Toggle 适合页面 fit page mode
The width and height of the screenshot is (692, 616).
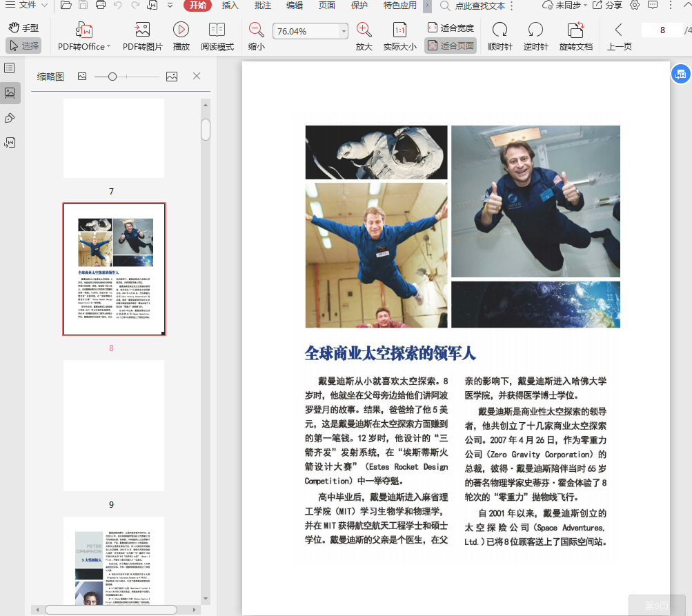pos(451,46)
